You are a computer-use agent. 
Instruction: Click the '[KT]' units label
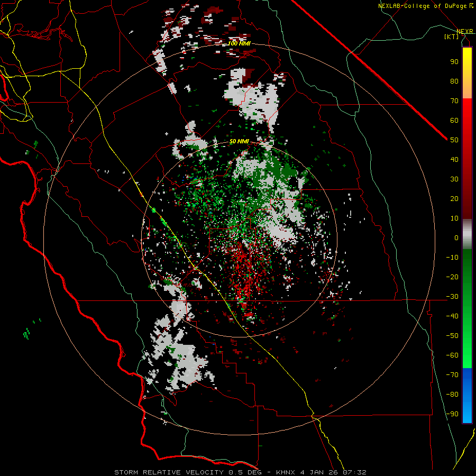pyautogui.click(x=452, y=36)
